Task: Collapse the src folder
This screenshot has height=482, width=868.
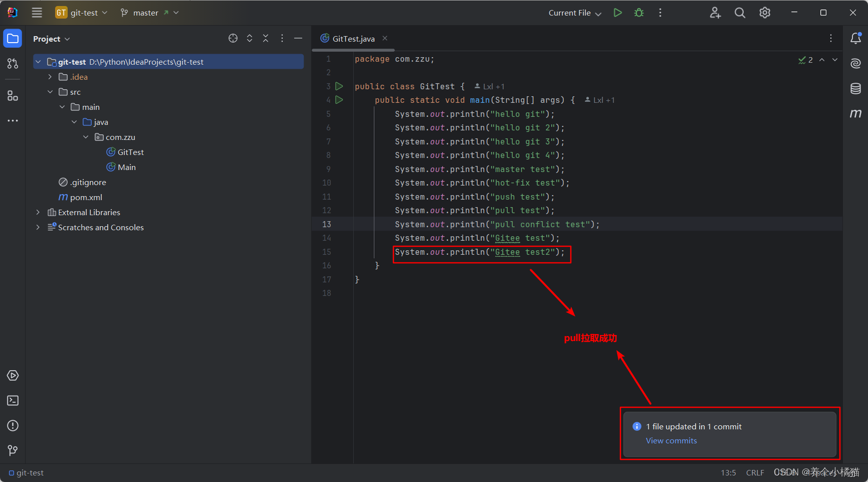Action: 50,92
